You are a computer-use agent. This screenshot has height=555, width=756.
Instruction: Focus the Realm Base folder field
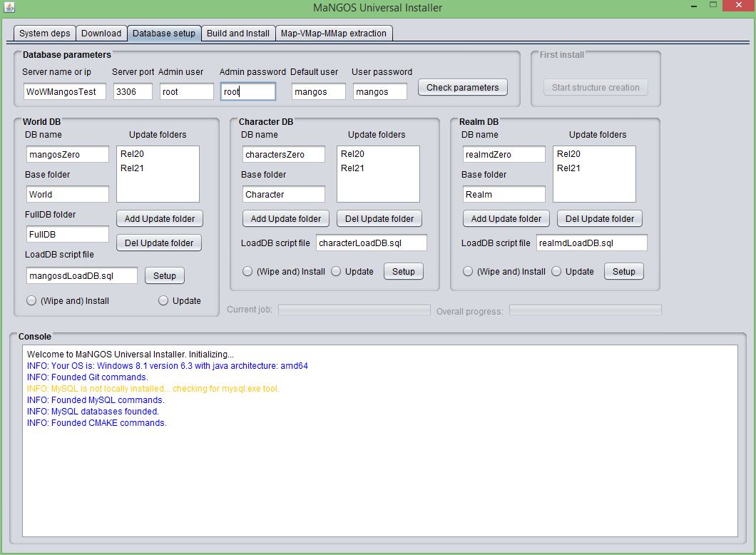[x=504, y=194]
